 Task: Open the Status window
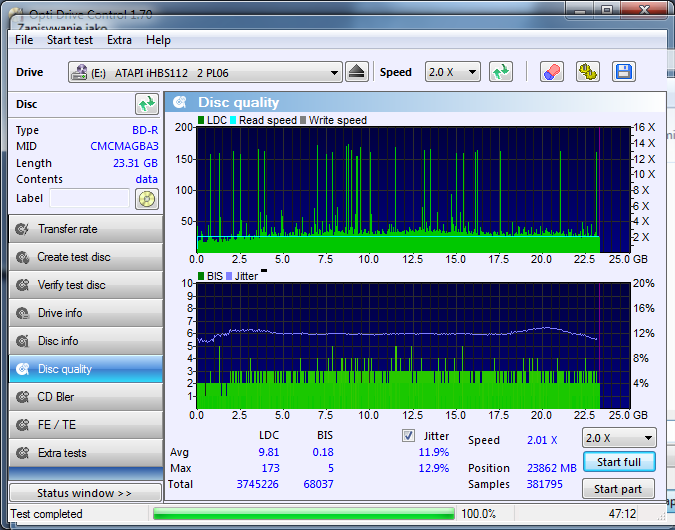click(85, 493)
